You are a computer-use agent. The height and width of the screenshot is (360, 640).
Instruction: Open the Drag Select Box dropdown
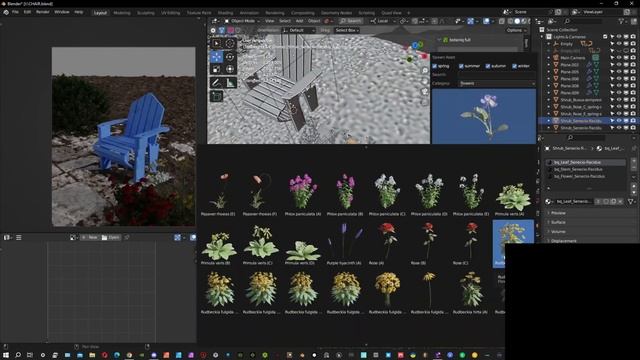(x=347, y=30)
